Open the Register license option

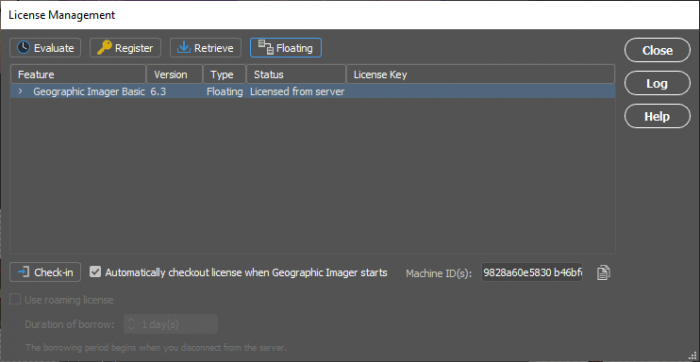[x=125, y=48]
